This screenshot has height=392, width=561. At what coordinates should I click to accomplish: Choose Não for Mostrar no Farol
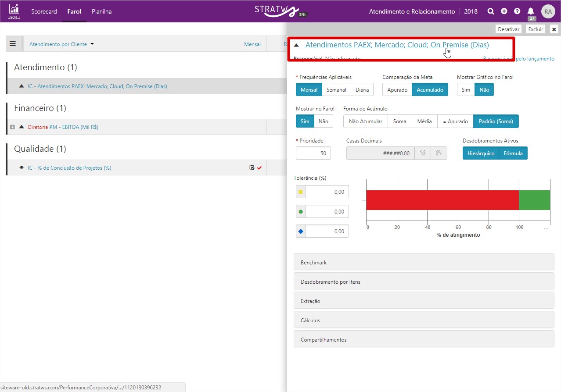pyautogui.click(x=324, y=121)
